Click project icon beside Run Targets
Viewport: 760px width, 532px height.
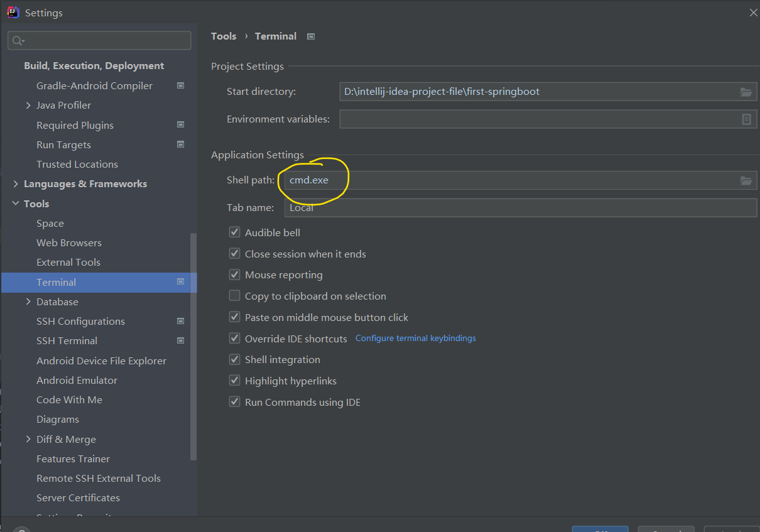181,144
